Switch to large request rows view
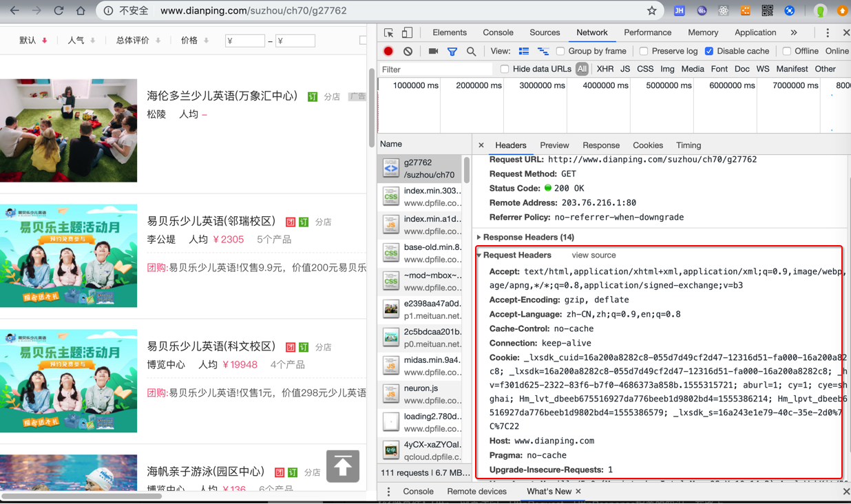The height and width of the screenshot is (504, 851). point(524,51)
